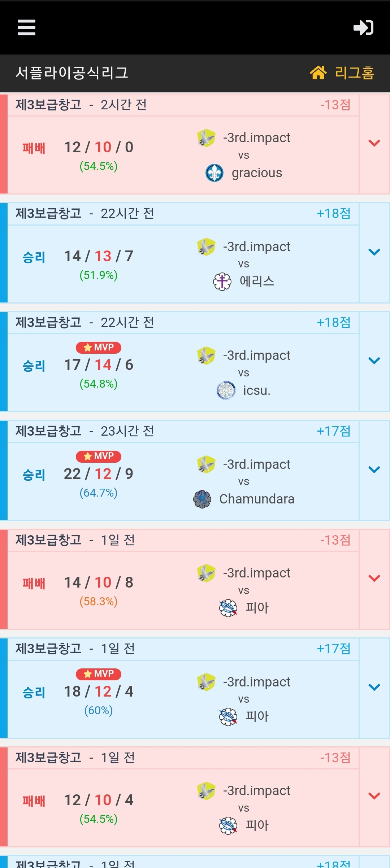Image resolution: width=390 pixels, height=868 pixels.
Task: Expand the match against gracious
Action: [374, 143]
